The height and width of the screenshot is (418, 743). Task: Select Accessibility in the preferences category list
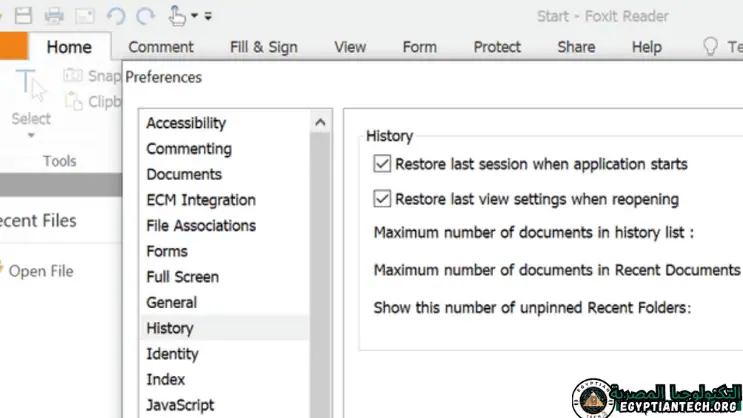[186, 123]
